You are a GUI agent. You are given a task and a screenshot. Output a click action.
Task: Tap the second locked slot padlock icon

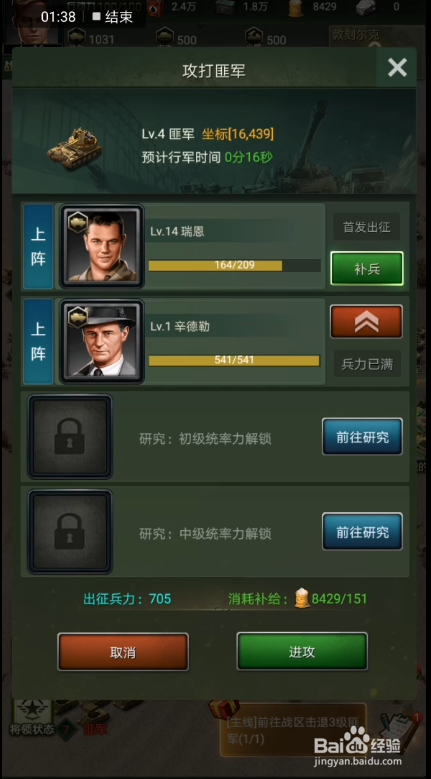(70, 532)
